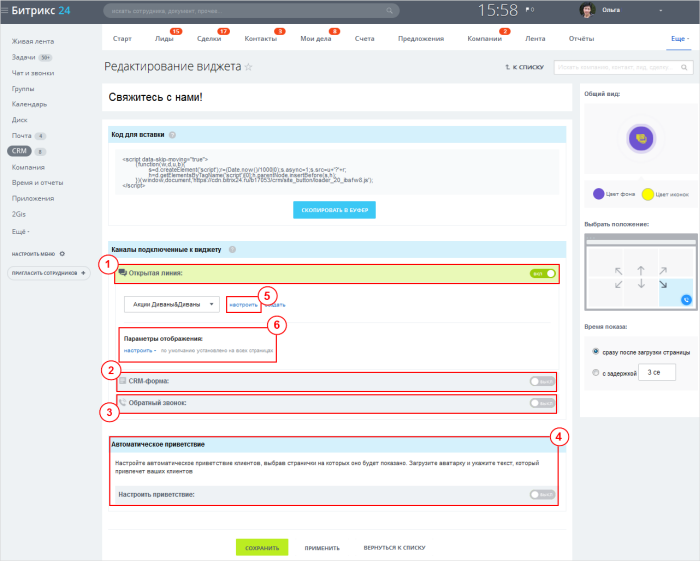Screen dimensions: 700x561
Task: Enable the Настроить приветствие switch
Action: tap(542, 495)
